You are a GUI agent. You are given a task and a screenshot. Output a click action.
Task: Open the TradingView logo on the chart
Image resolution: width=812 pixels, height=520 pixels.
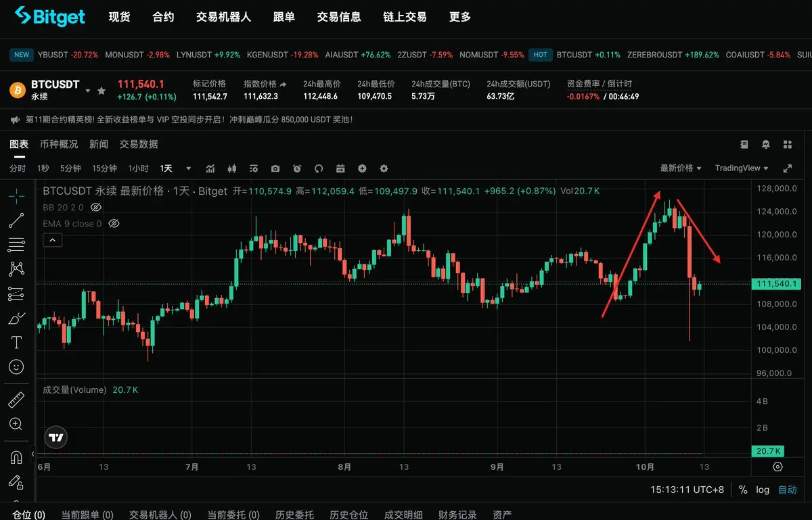pos(56,438)
